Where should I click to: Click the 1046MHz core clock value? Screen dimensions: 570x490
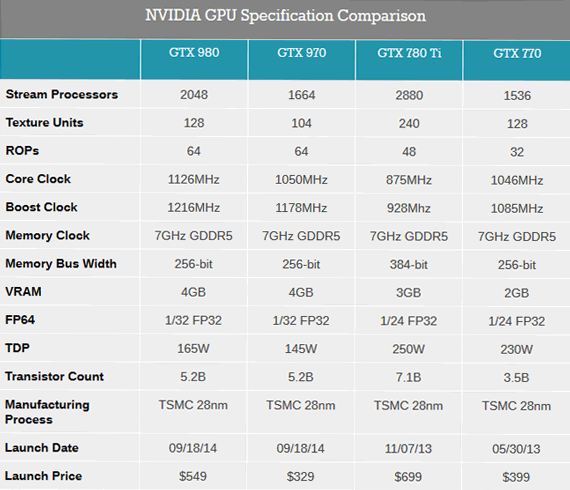coord(517,181)
